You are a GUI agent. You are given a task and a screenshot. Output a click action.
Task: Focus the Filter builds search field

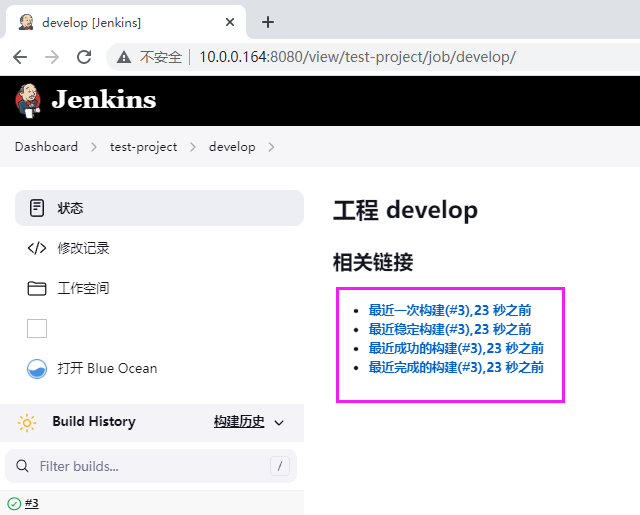[151, 466]
